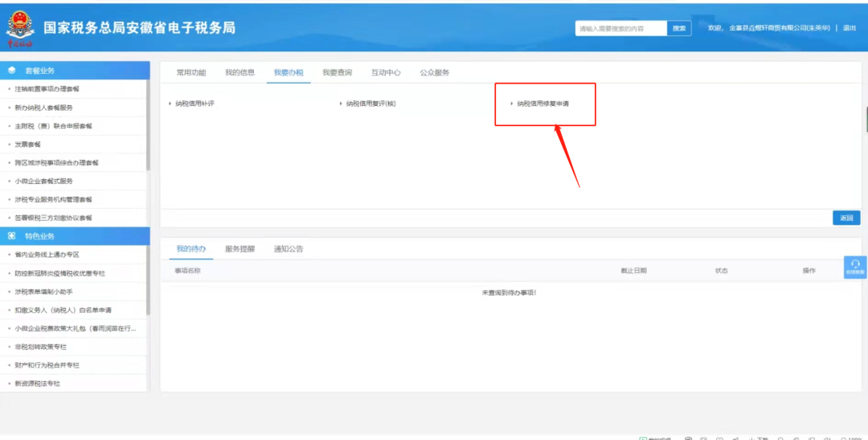Click the national tax emblem logo

pyautogui.click(x=20, y=28)
